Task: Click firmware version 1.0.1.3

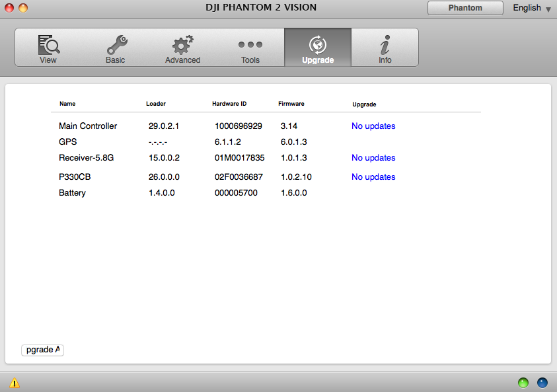Action: coord(294,158)
